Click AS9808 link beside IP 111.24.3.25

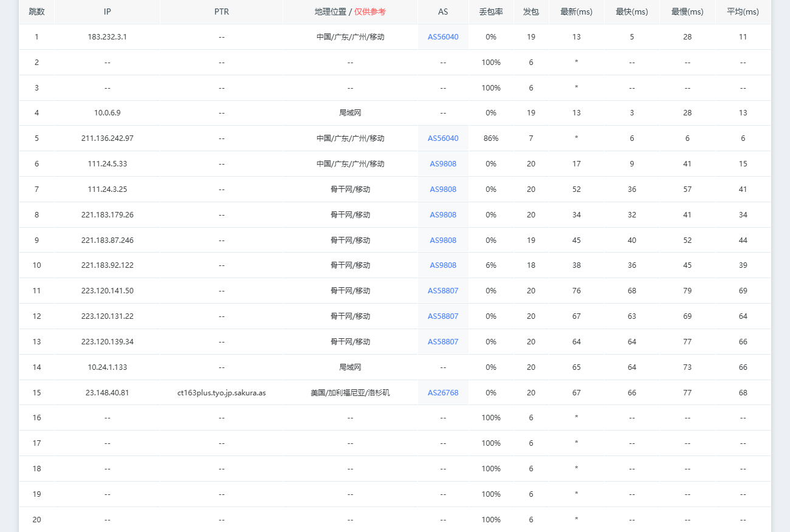coord(443,189)
